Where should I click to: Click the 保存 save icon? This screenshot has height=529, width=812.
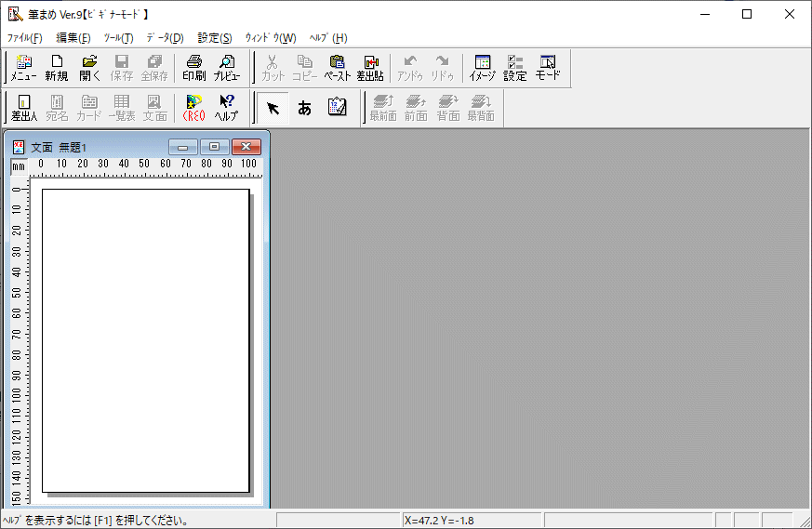pos(122,68)
